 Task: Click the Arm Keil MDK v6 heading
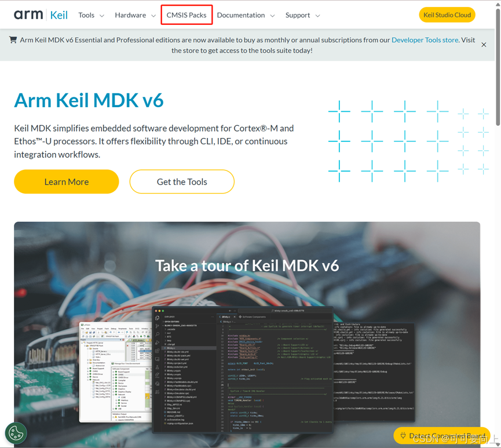[89, 100]
